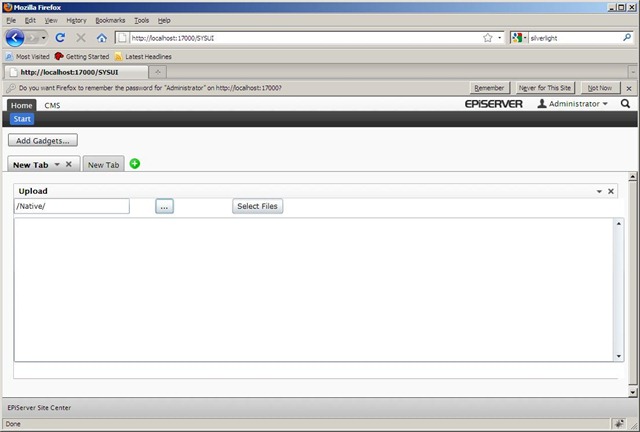
Task: Expand the Upload gadget options arrow
Action: coord(599,191)
